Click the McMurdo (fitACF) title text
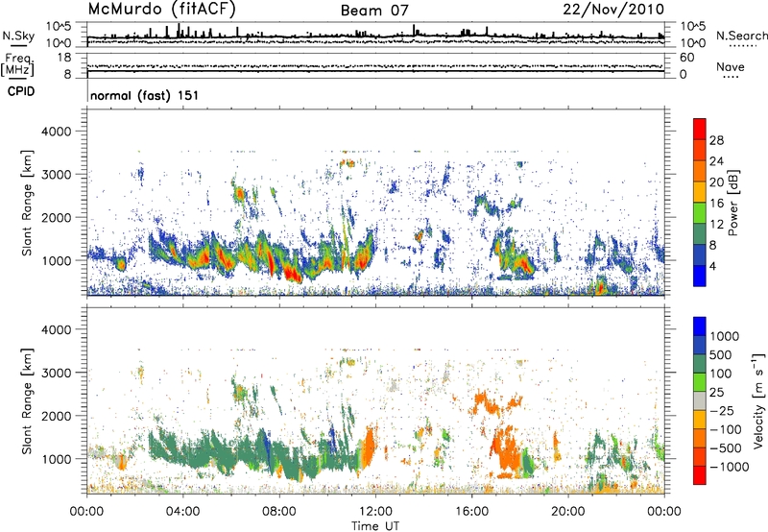 (x=162, y=10)
